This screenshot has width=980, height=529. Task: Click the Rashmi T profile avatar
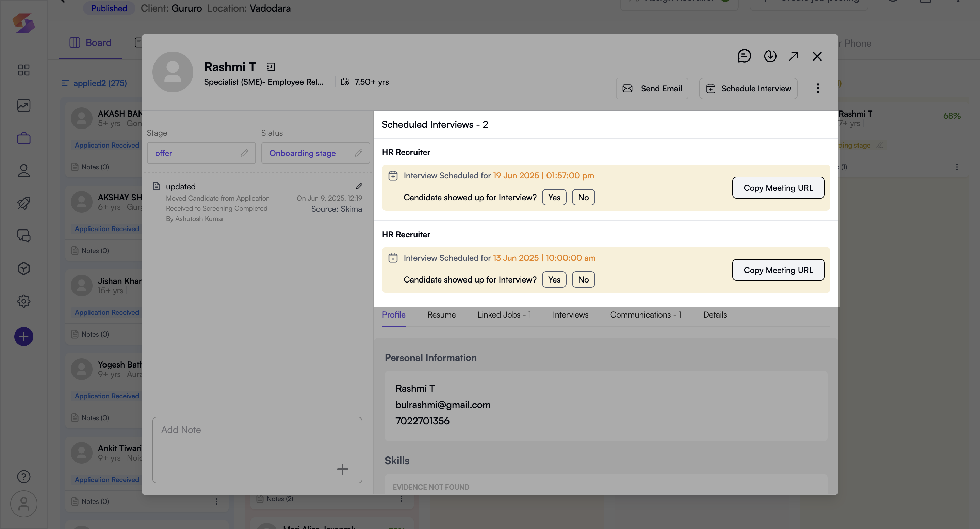(x=173, y=72)
